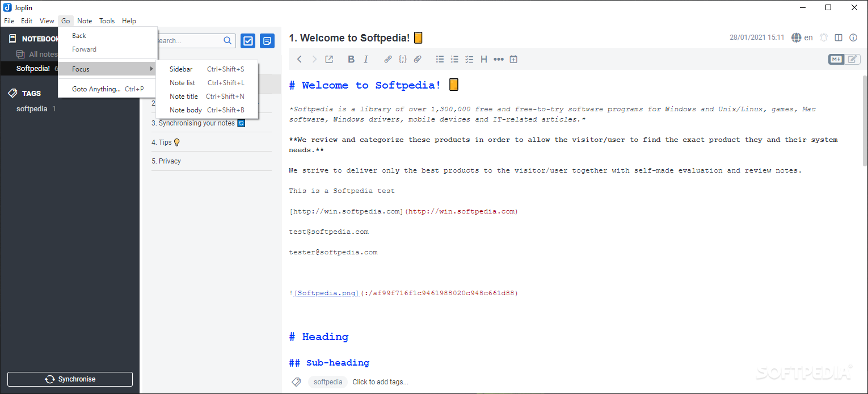
Task: Go back with the editor arrow
Action: point(300,59)
